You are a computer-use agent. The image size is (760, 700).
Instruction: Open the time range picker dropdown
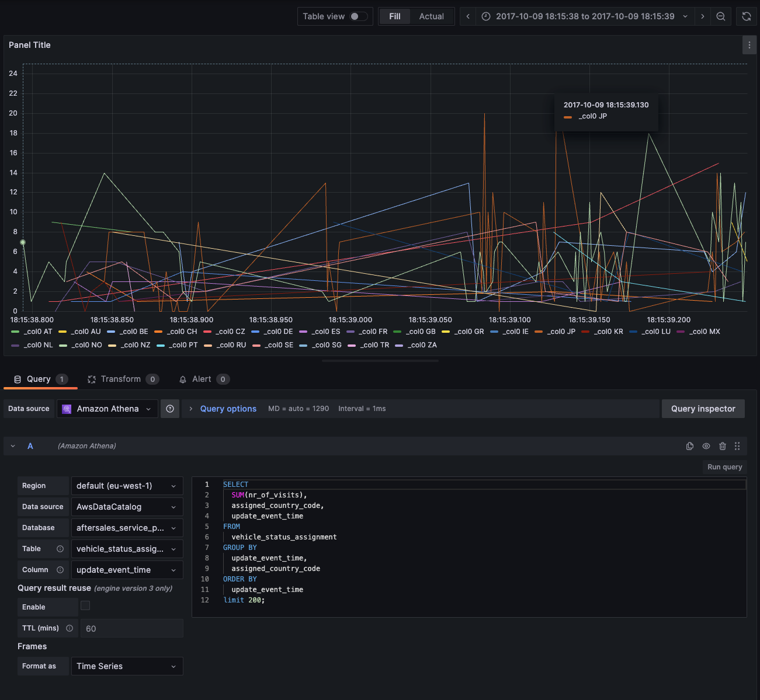(585, 16)
